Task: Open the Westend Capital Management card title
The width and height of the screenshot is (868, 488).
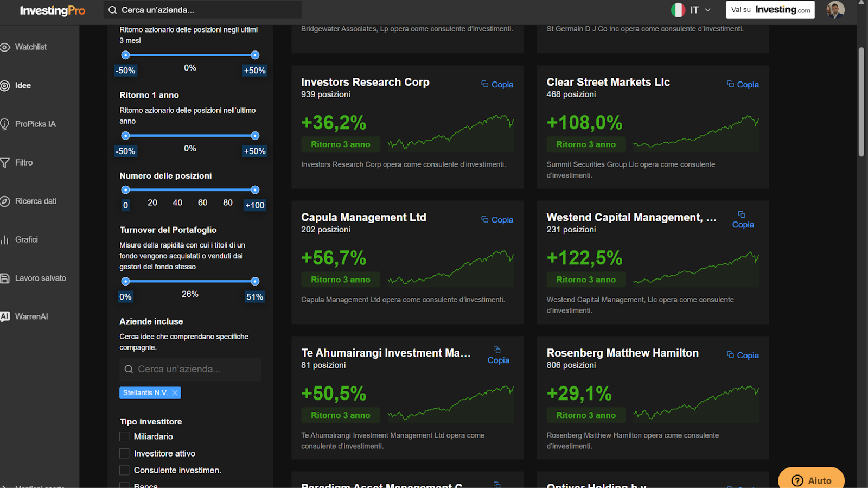Action: point(631,218)
